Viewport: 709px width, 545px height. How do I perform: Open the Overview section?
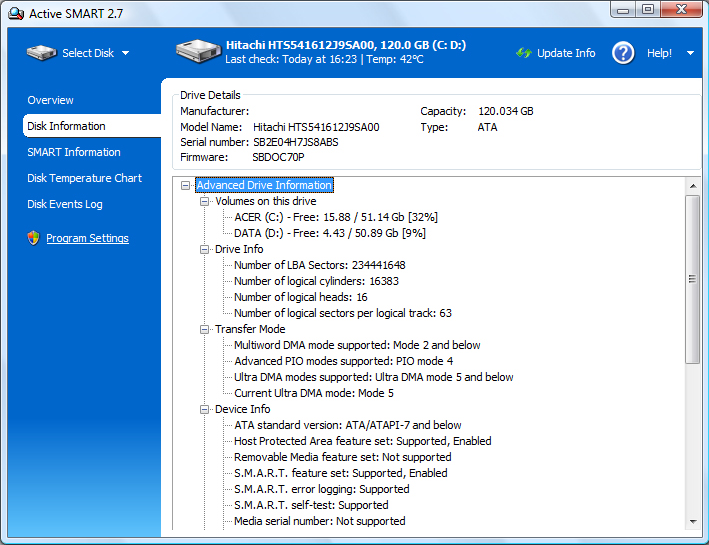tap(50, 100)
